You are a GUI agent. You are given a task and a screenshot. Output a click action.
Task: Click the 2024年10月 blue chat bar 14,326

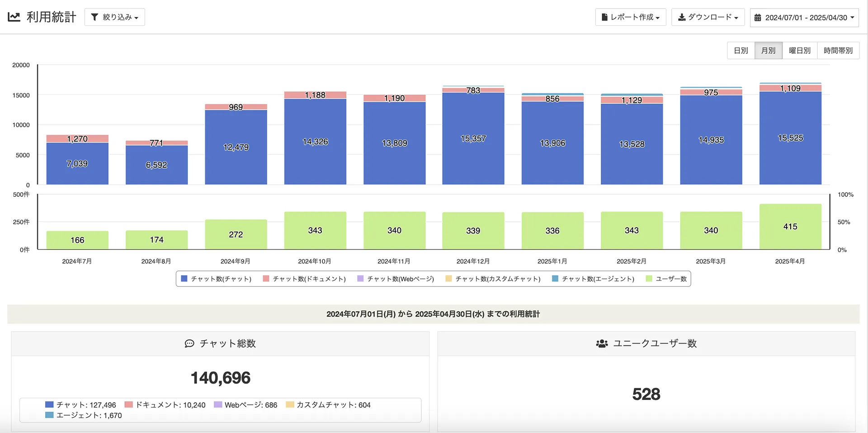(315, 142)
